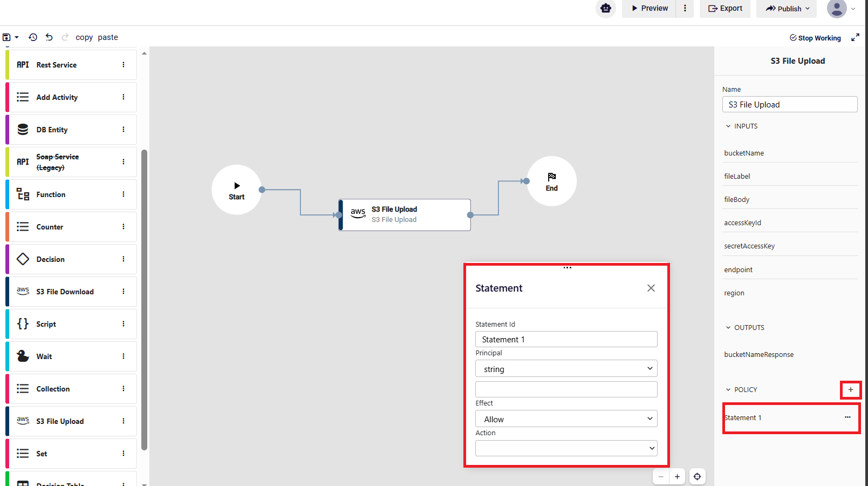Open the Set item more options menu
This screenshot has width=868, height=486.
(x=124, y=454)
